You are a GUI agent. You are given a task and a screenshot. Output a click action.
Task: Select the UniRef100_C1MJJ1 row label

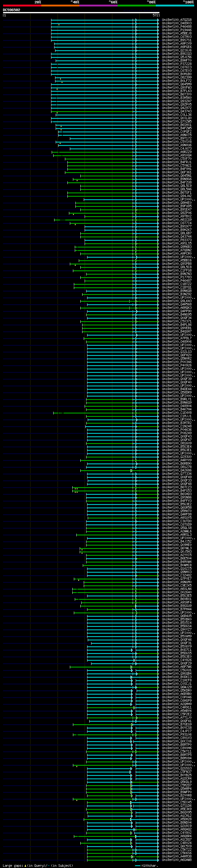click(x=177, y=416)
